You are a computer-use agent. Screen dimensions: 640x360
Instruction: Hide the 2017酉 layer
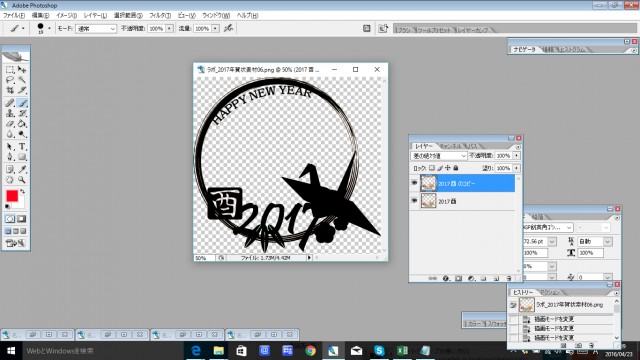click(414, 201)
